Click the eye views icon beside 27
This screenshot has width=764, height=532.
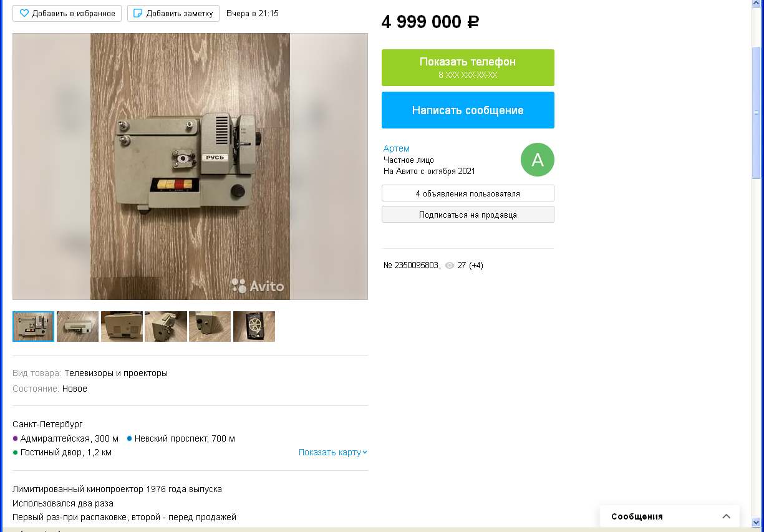450,266
